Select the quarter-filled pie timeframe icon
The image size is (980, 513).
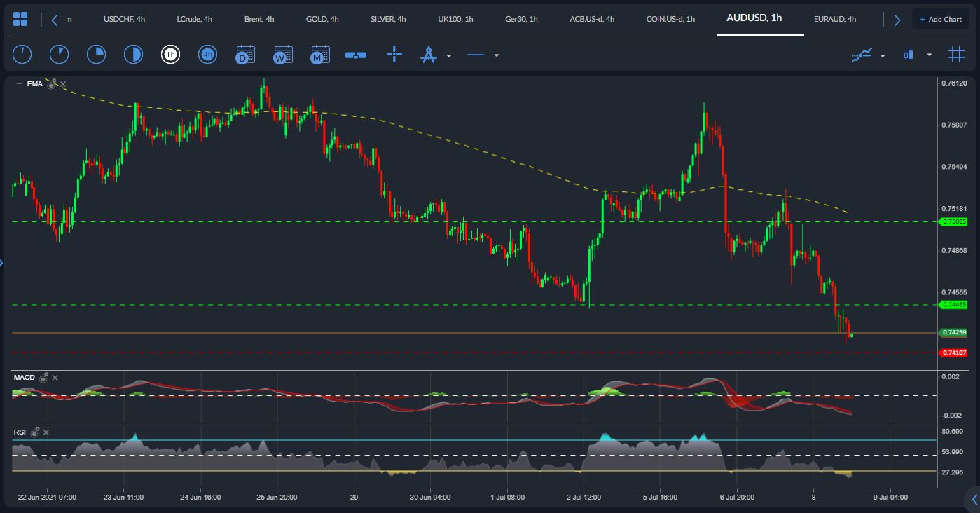96,54
